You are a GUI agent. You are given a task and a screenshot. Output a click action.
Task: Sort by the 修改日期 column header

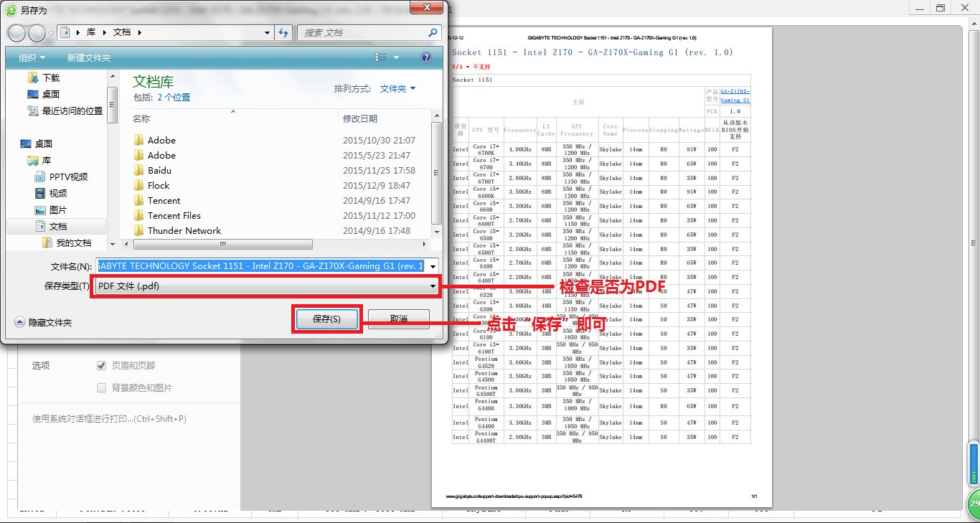click(x=360, y=118)
